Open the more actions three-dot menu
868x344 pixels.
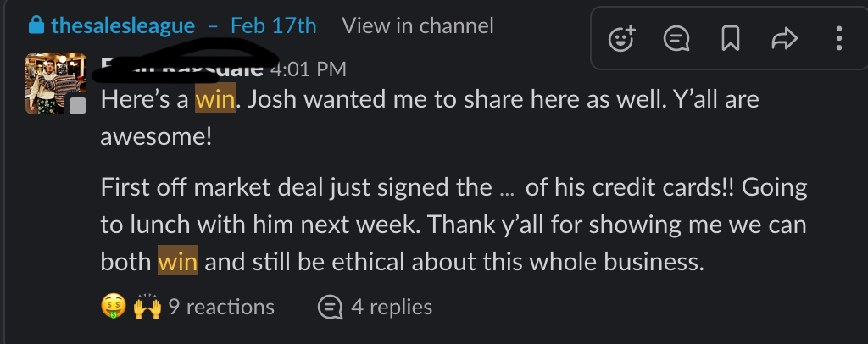tap(838, 38)
